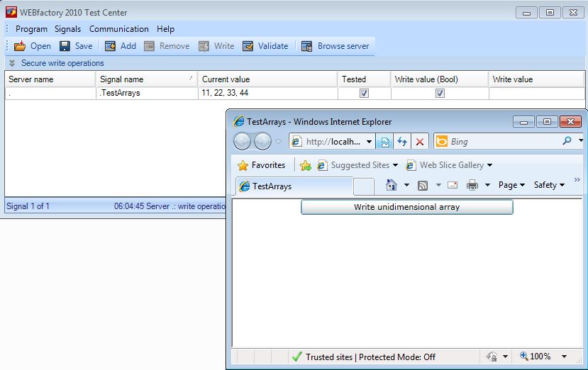Open the IE Page dropdown menu

point(511,185)
